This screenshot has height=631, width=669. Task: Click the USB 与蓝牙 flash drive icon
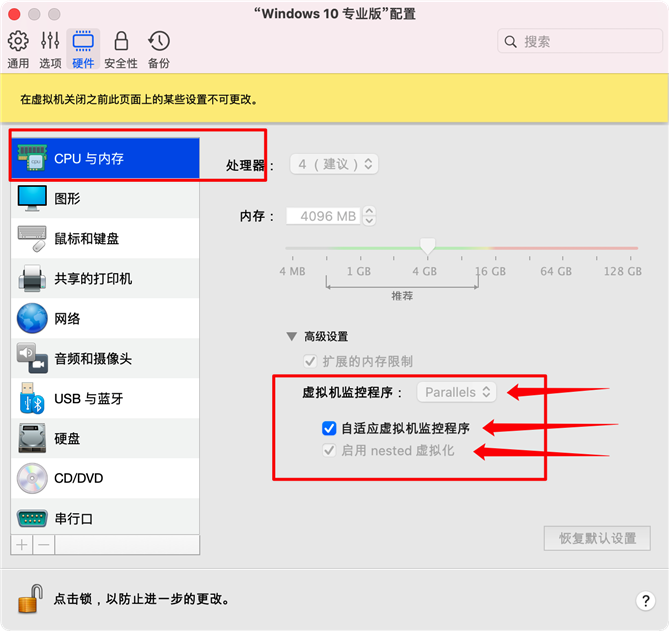click(x=32, y=398)
